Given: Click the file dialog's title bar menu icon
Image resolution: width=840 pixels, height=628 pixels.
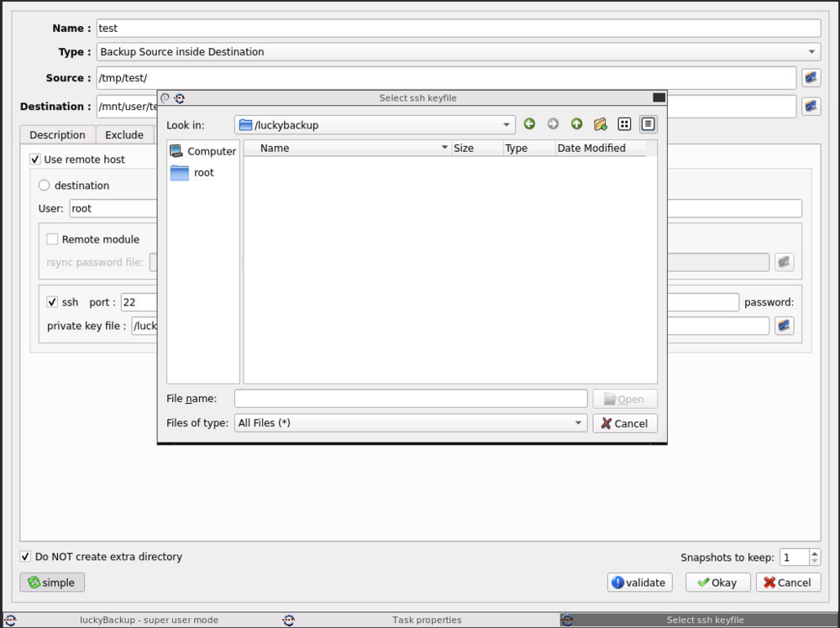Looking at the screenshot, I should coord(165,98).
